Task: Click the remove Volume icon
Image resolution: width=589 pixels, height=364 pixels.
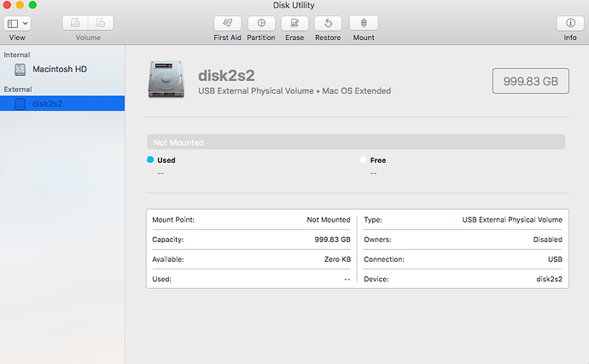Action: (101, 23)
